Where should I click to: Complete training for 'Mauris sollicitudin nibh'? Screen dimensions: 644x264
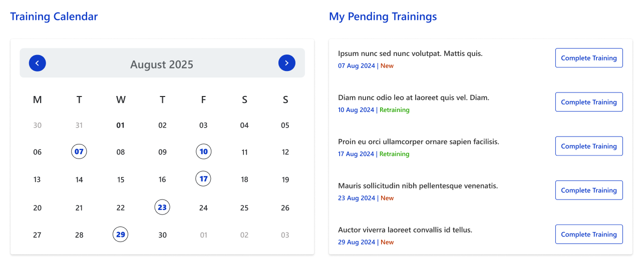pyautogui.click(x=588, y=190)
